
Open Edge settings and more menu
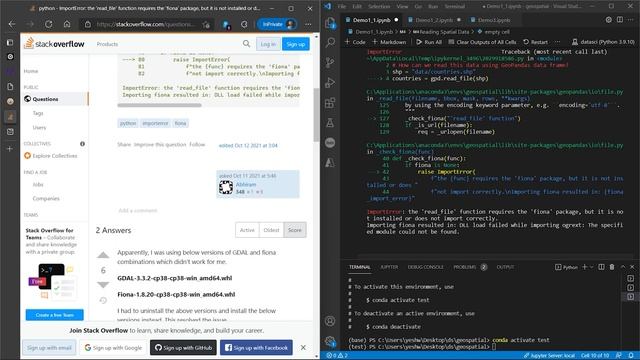point(308,24)
